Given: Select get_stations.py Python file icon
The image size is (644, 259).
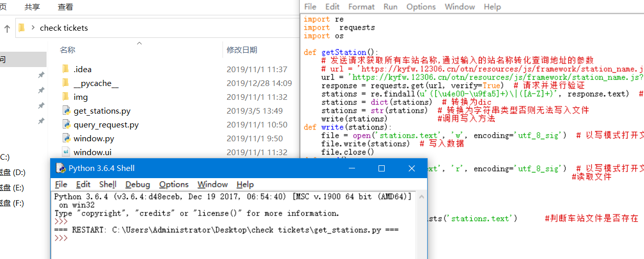Looking at the screenshot, I should tap(65, 111).
